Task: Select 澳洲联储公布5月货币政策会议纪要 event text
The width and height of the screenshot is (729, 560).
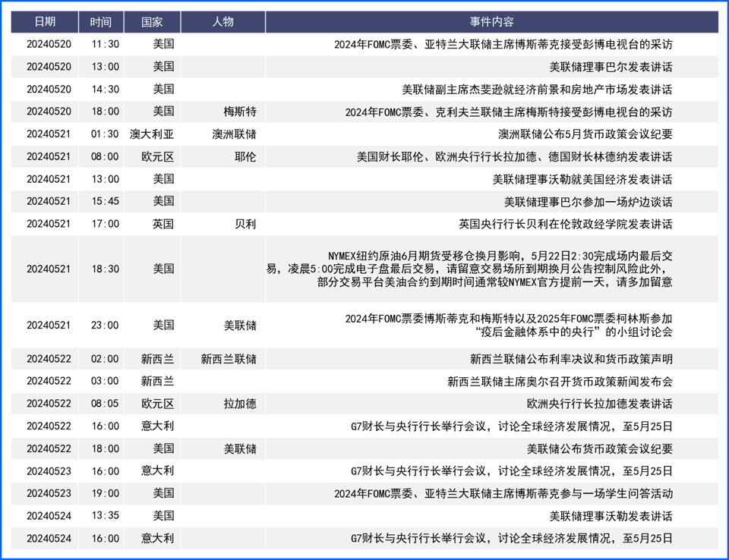Action: [585, 134]
